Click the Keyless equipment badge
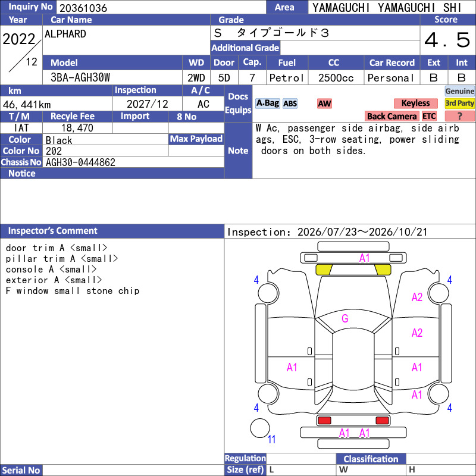The image size is (476, 476). pyautogui.click(x=415, y=104)
